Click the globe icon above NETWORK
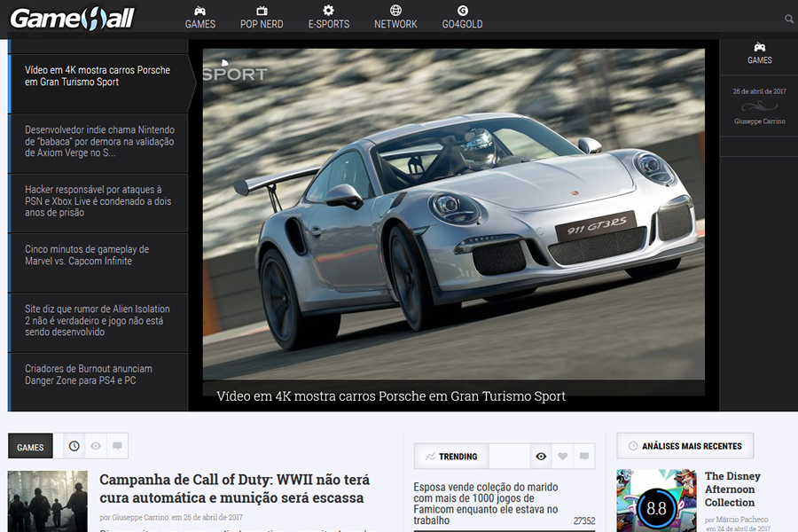Image resolution: width=798 pixels, height=532 pixels. point(395,10)
